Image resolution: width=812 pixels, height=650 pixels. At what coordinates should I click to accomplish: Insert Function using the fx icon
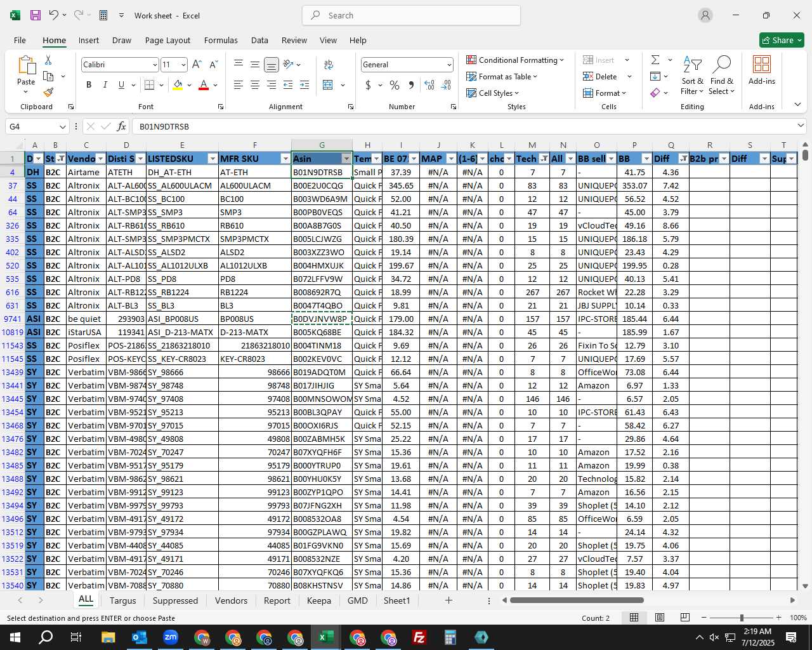tap(122, 126)
